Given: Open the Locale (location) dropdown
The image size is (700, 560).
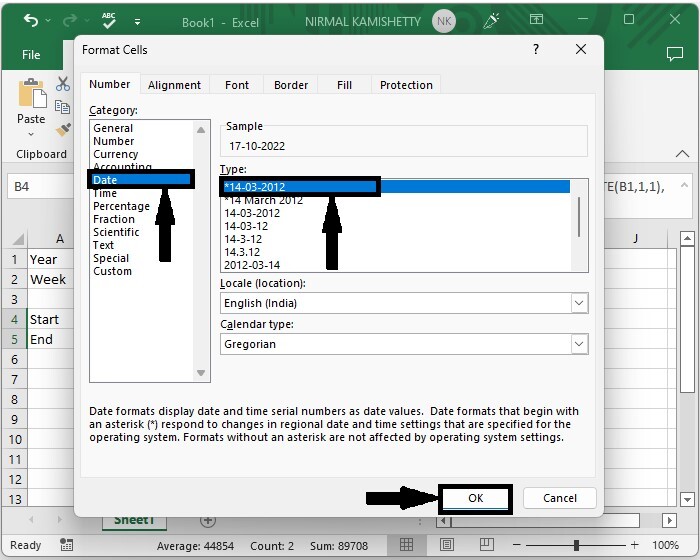Looking at the screenshot, I should pos(579,302).
